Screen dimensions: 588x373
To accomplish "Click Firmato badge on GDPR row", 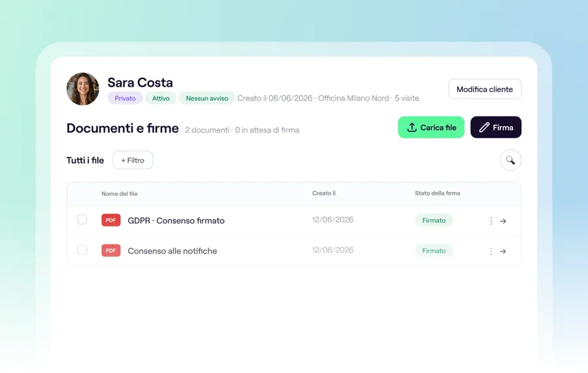I will click(434, 220).
